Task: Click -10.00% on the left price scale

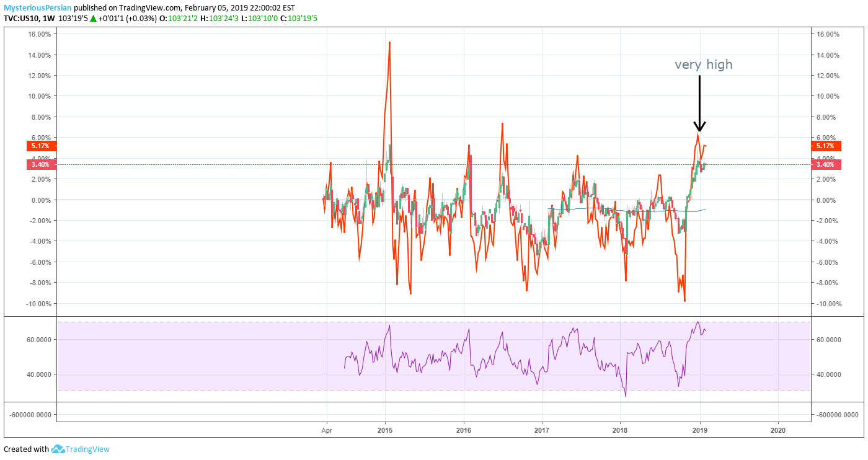Action: coord(40,304)
